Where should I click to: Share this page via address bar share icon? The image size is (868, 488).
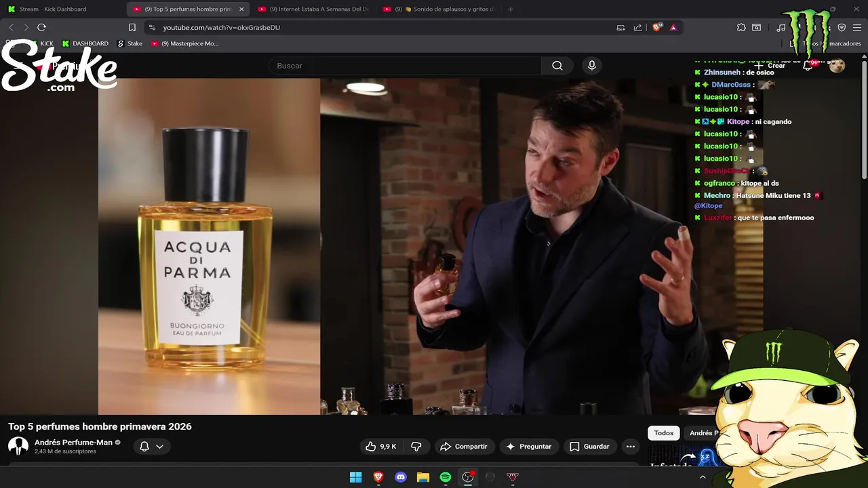click(x=637, y=27)
